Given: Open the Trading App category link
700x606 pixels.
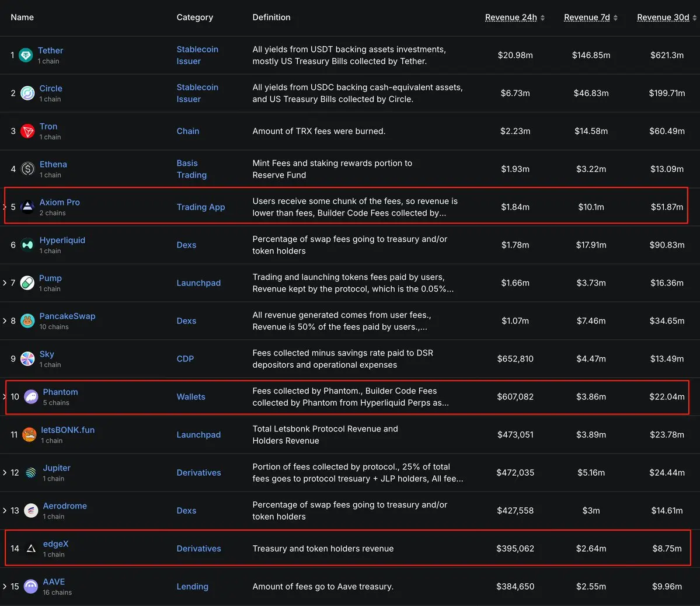Looking at the screenshot, I should (x=200, y=207).
